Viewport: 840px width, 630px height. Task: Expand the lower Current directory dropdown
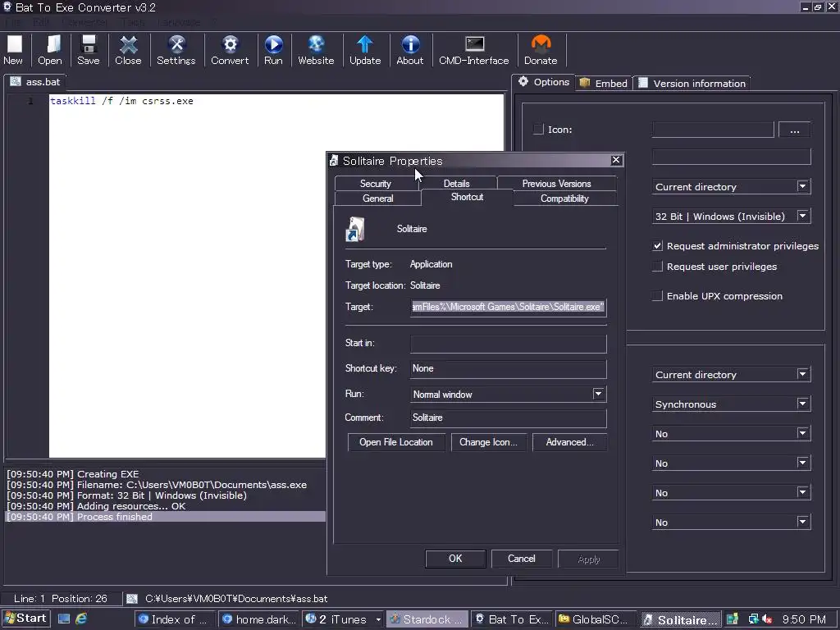(x=802, y=374)
